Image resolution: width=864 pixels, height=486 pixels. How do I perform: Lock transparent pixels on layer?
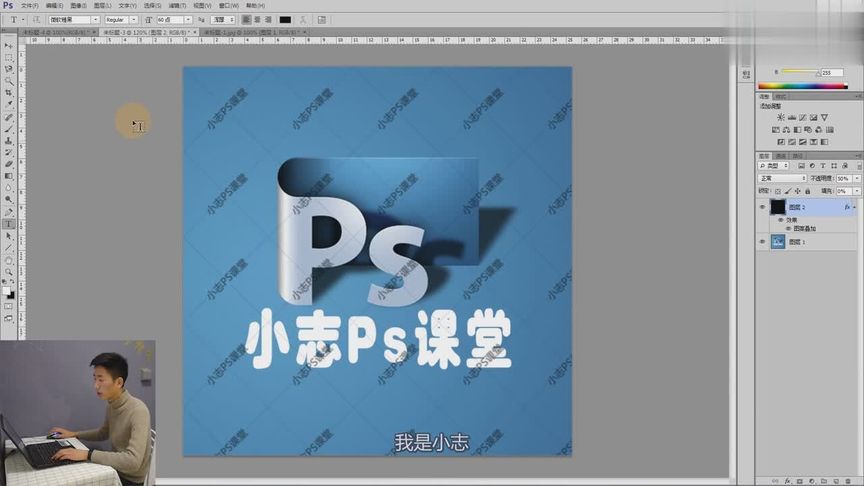point(777,191)
